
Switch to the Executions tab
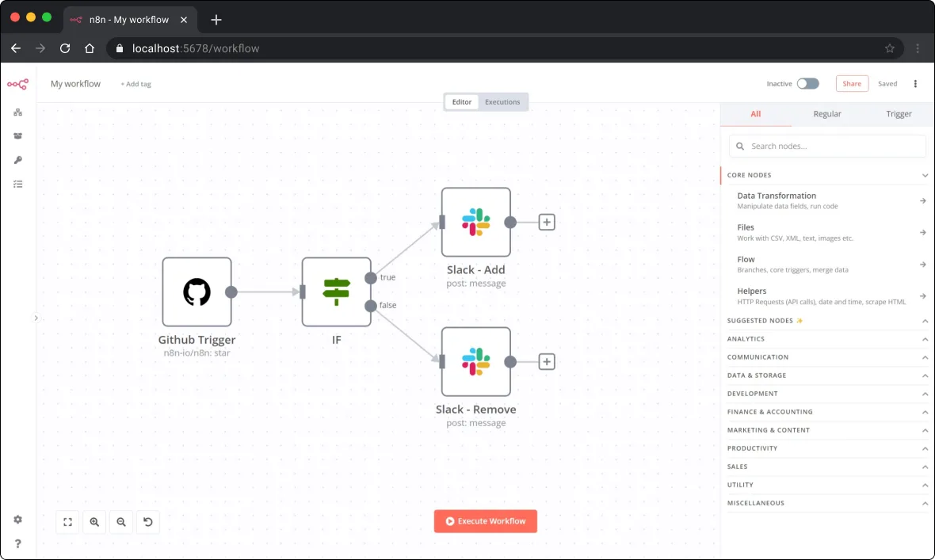pyautogui.click(x=502, y=101)
